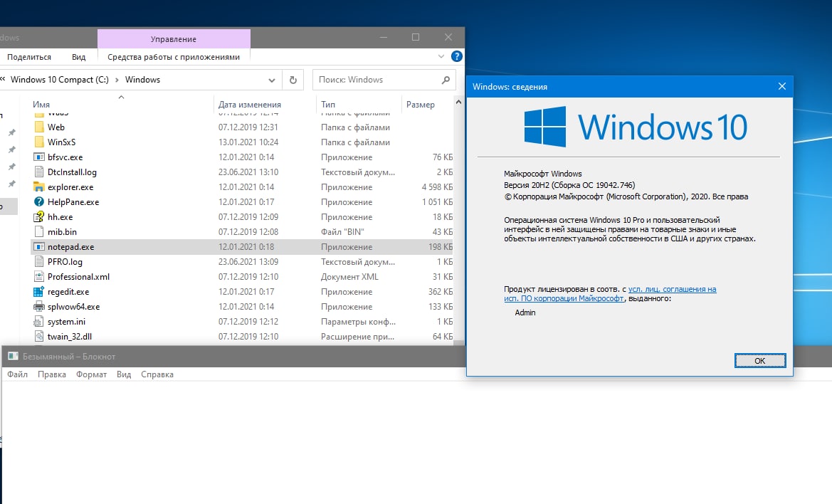Expand the Explorer ribbon chevron
This screenshot has height=504, width=832.
pyautogui.click(x=441, y=56)
